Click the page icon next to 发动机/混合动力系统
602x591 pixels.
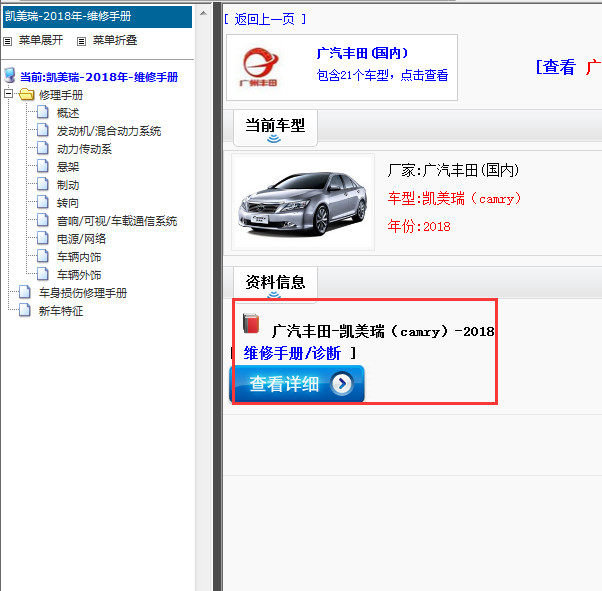tap(43, 130)
